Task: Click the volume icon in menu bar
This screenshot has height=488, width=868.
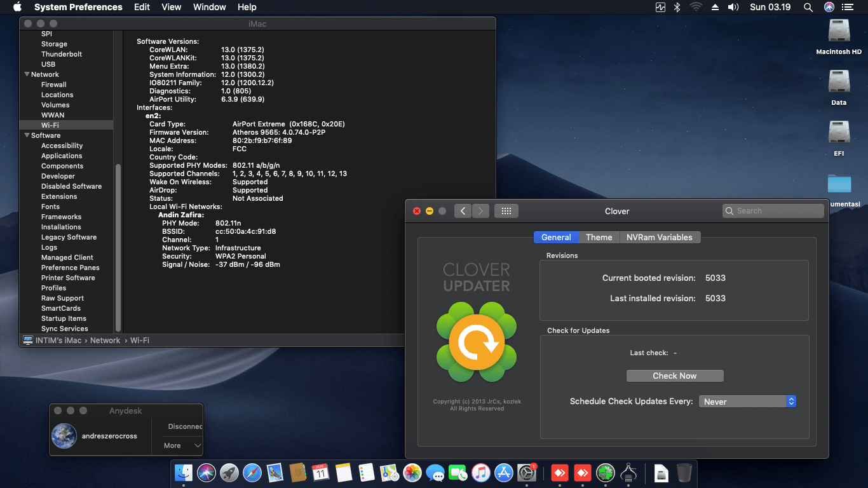Action: point(733,7)
